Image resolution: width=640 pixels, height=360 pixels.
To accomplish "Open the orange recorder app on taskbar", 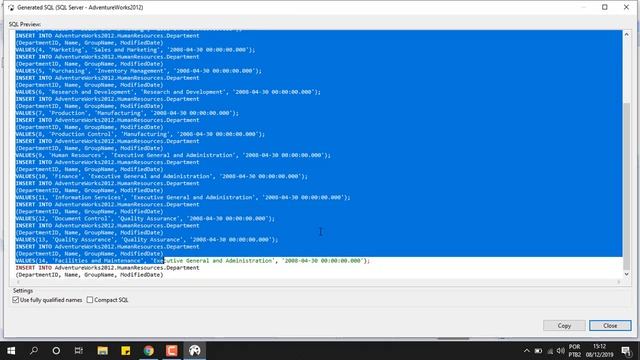I will coord(172,351).
